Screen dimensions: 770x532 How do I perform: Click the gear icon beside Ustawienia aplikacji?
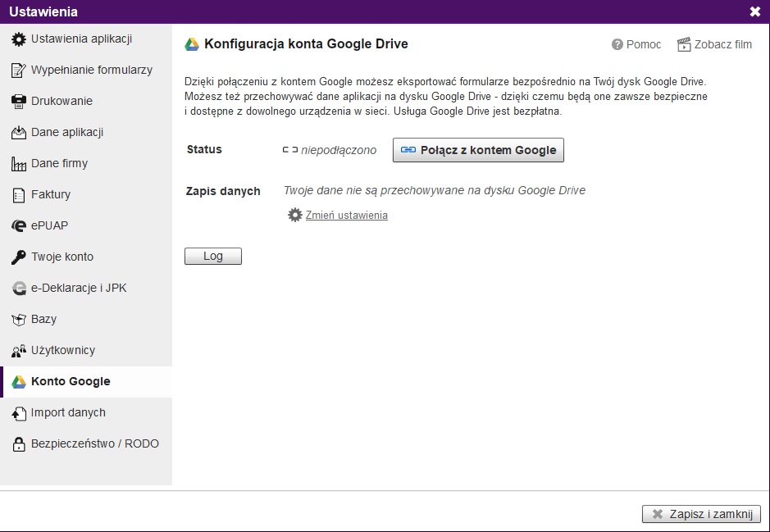pos(19,39)
